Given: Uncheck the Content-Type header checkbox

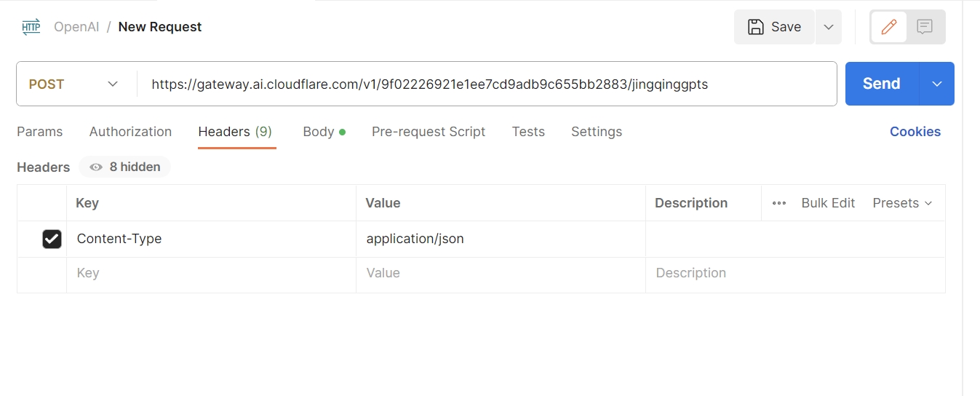Looking at the screenshot, I should click(52, 239).
